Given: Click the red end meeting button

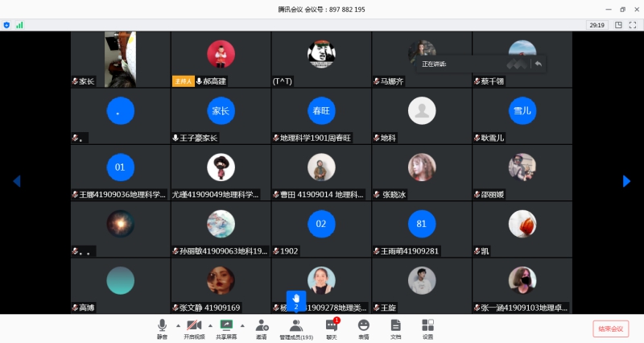Looking at the screenshot, I should point(611,329).
